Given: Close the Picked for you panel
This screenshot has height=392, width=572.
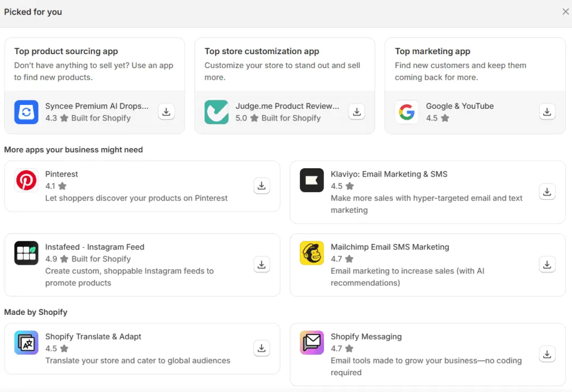Looking at the screenshot, I should (x=565, y=12).
